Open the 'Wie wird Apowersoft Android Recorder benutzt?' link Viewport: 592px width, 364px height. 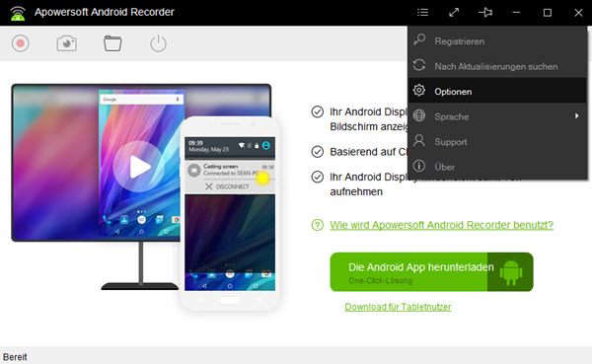(x=441, y=225)
